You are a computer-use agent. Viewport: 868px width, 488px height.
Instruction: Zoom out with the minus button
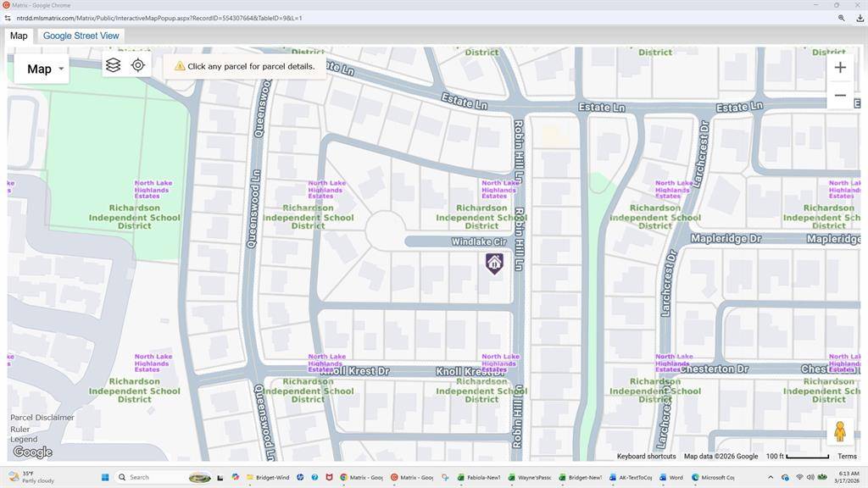840,96
